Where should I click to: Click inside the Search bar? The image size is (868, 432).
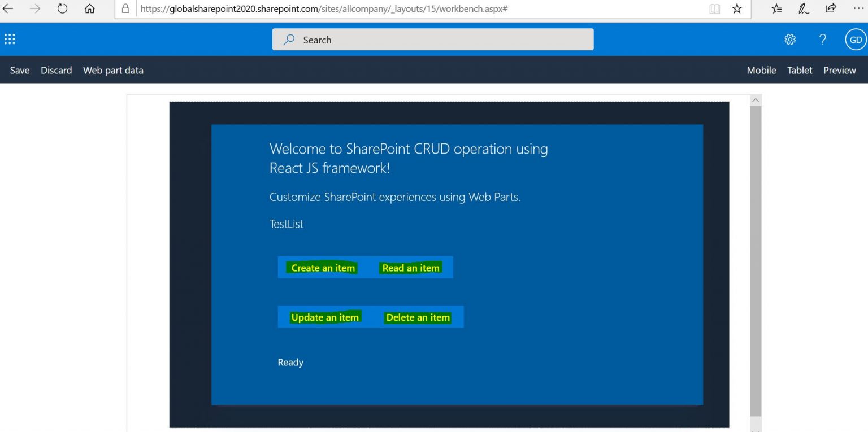coord(432,40)
